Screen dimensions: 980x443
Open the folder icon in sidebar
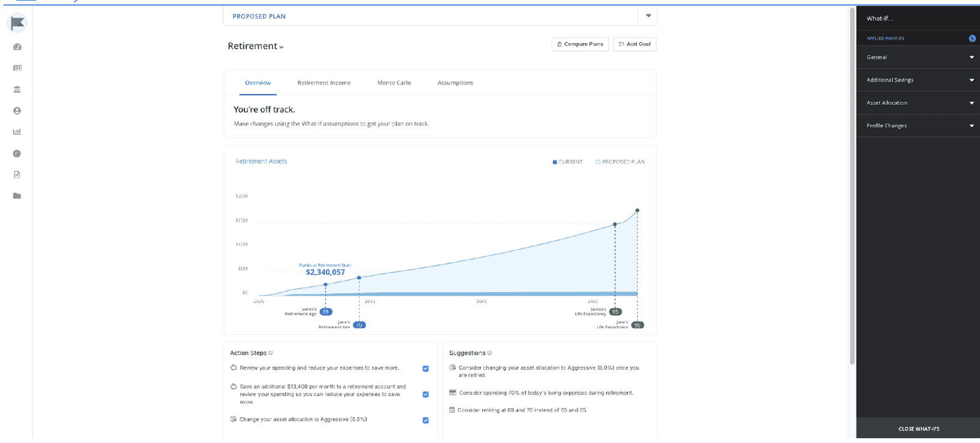(x=17, y=196)
